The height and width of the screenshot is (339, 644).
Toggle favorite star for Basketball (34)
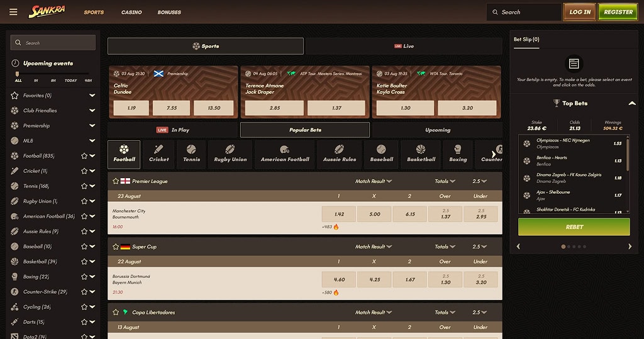pos(84,262)
